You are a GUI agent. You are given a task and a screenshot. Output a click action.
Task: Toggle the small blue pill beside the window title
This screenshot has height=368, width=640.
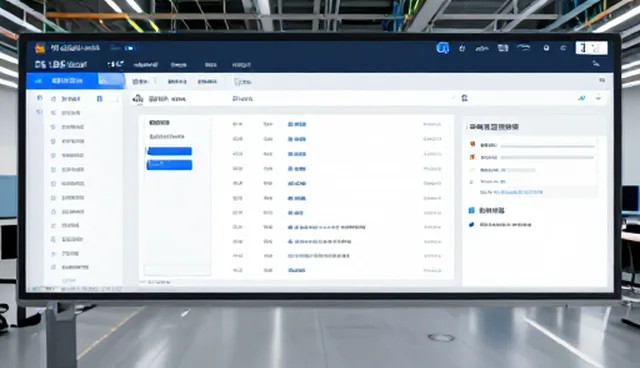point(129,48)
